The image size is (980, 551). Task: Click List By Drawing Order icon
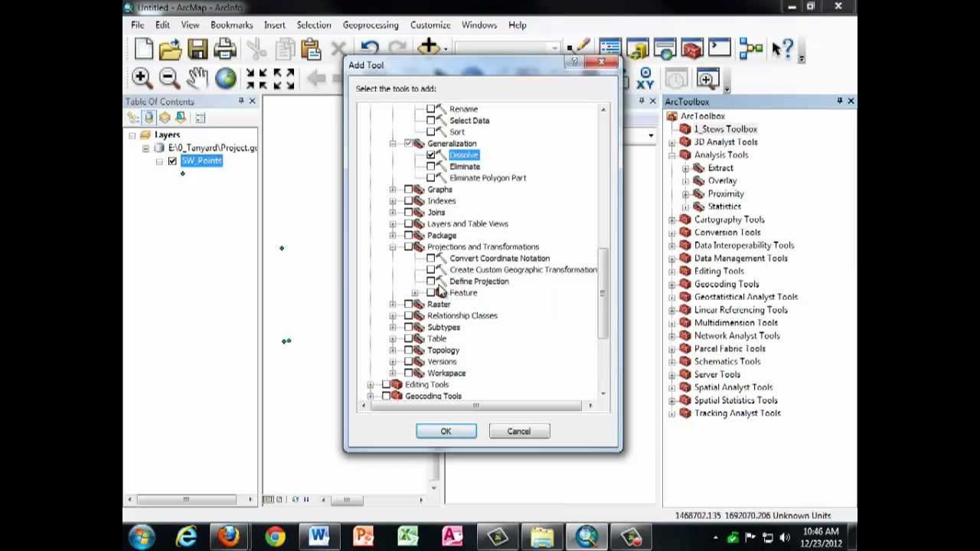133,117
